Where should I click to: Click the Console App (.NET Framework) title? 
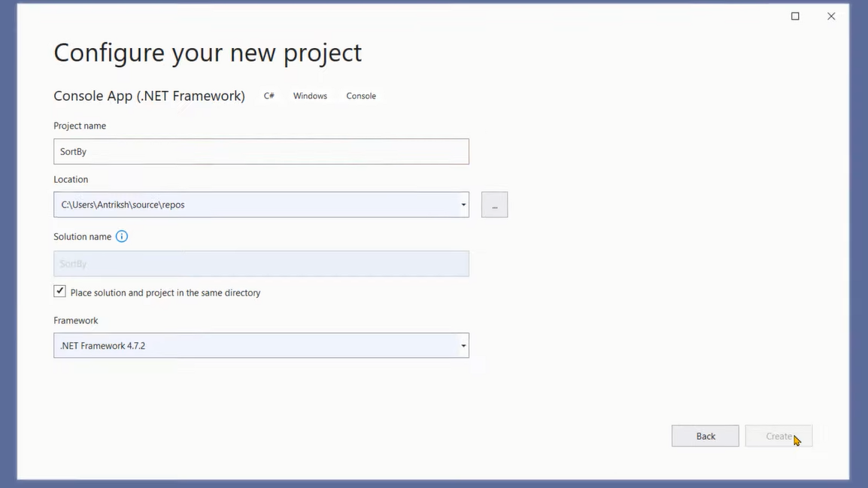[149, 96]
